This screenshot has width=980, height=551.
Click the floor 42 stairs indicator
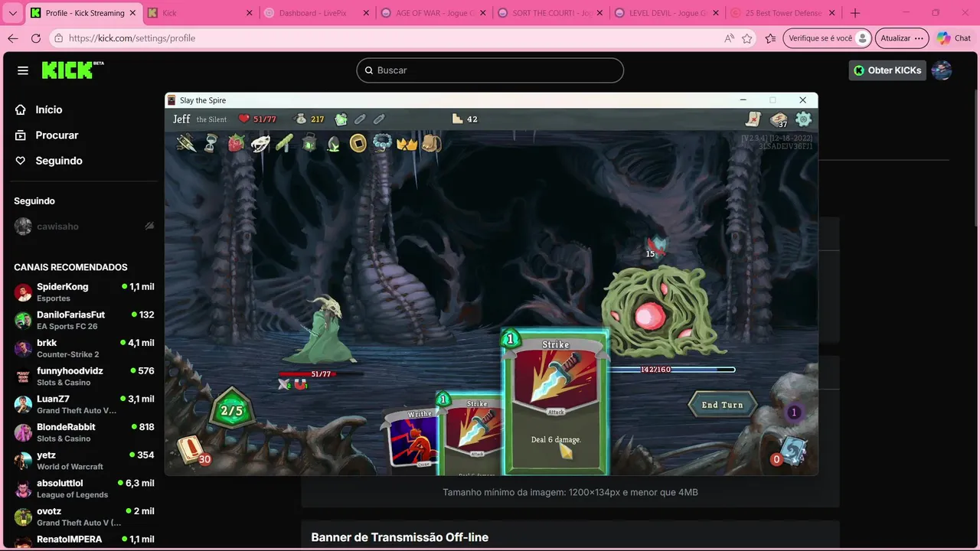tap(465, 119)
